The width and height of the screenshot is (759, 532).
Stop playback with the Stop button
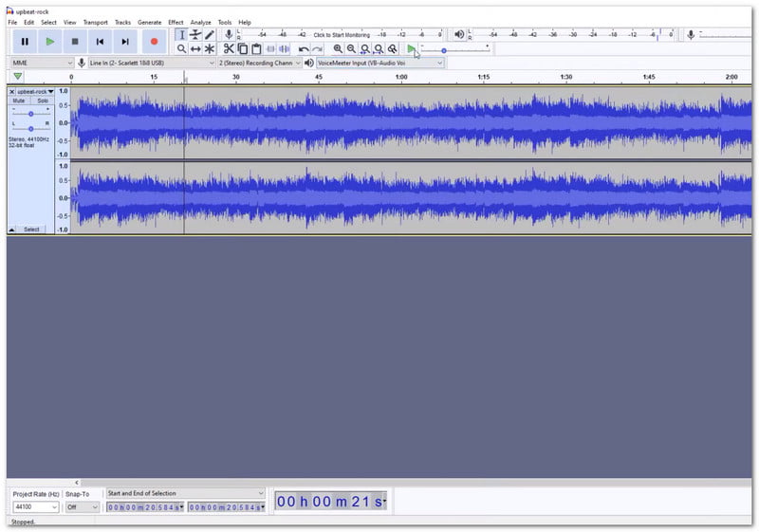point(75,42)
